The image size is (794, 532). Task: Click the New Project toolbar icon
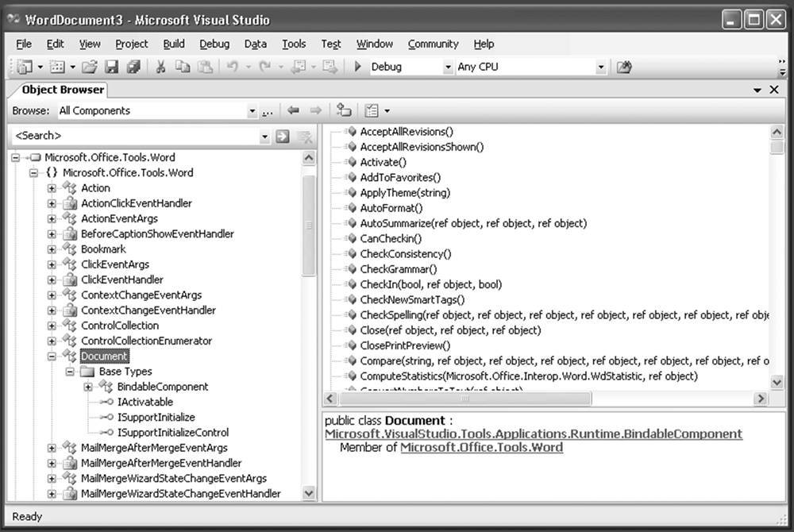click(25, 67)
